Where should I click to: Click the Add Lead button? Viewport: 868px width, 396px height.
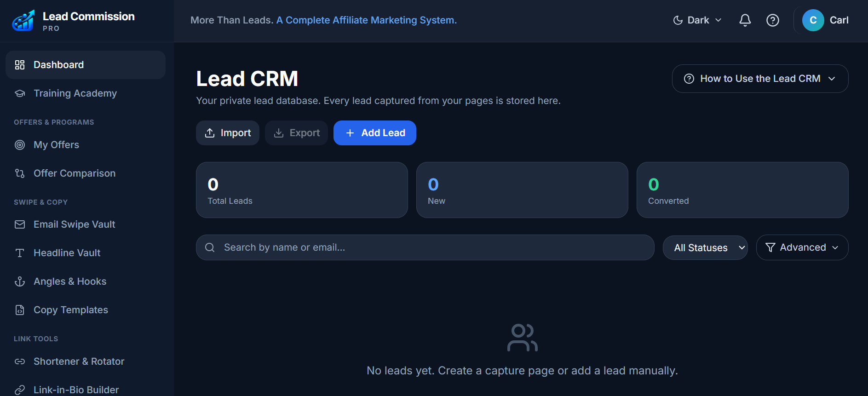(x=375, y=133)
